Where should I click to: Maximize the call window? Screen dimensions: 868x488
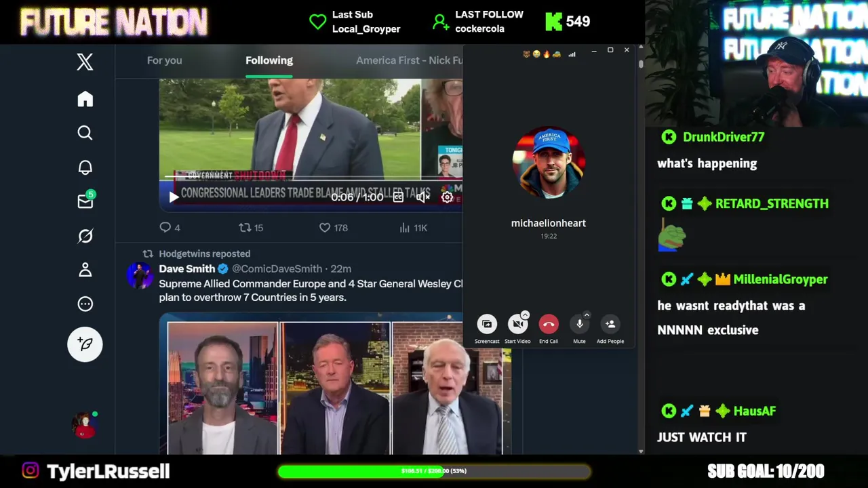(610, 50)
